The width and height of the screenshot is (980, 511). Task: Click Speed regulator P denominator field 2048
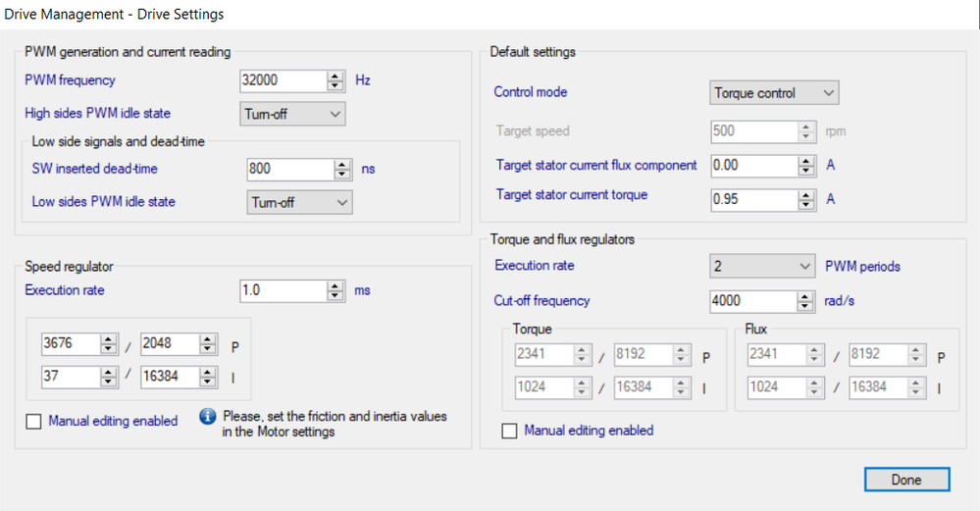[x=170, y=343]
